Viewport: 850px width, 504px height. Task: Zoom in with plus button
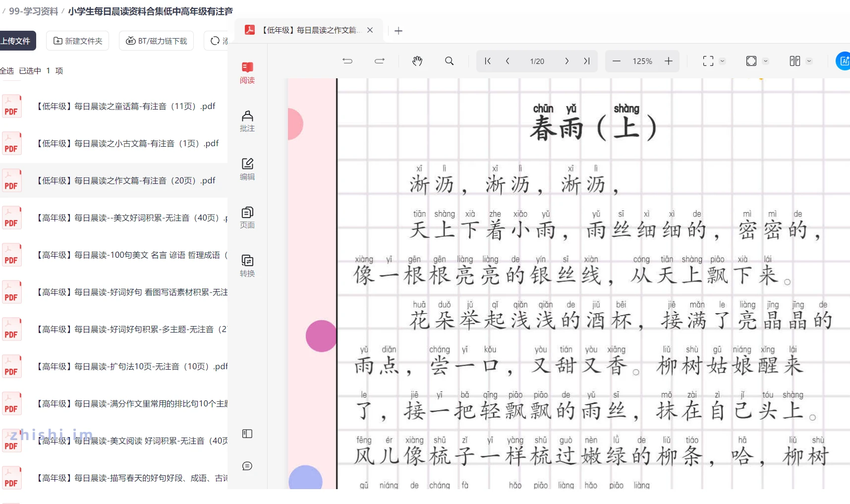click(x=669, y=61)
